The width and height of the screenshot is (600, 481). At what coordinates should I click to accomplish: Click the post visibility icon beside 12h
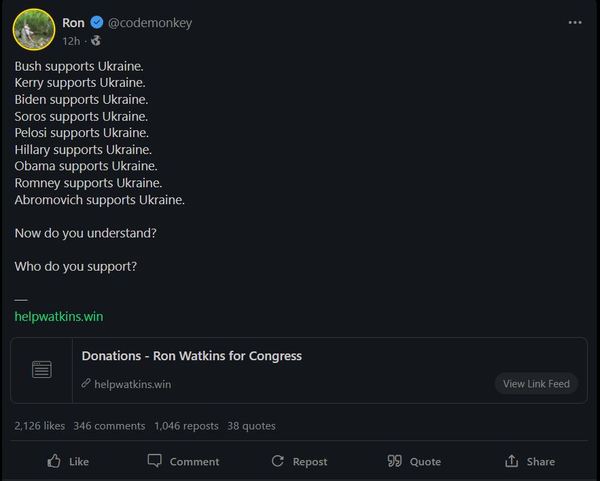pos(96,41)
